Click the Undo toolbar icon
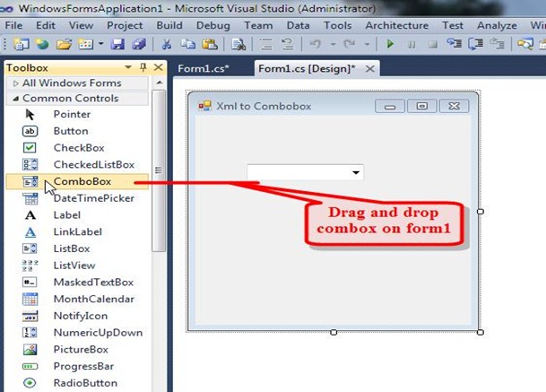Viewport: 546px width, 392px height. click(x=315, y=44)
